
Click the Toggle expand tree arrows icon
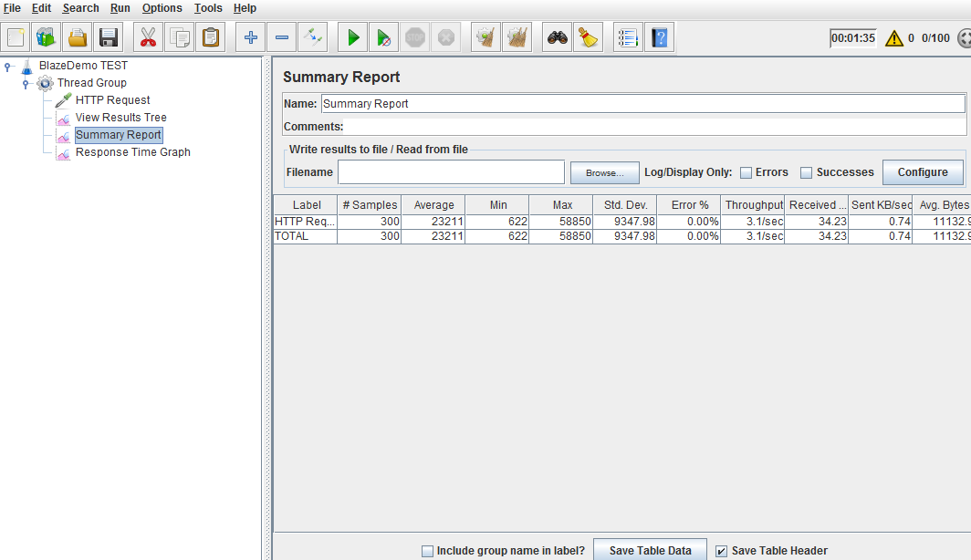coord(313,38)
